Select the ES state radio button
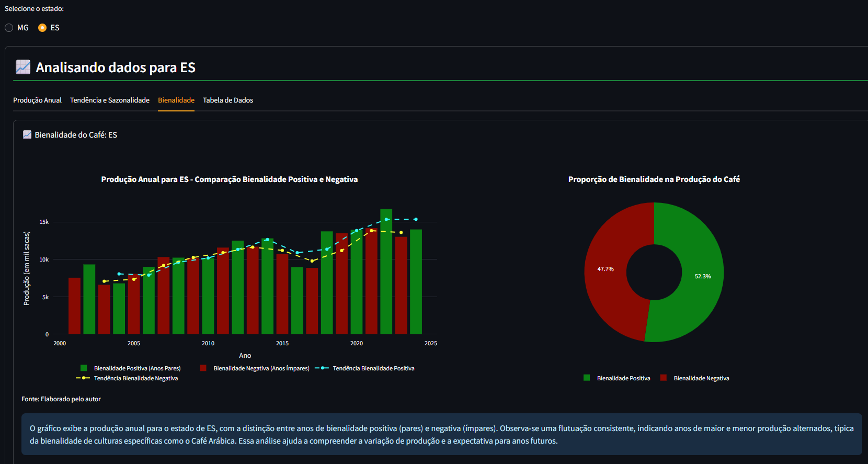This screenshot has height=464, width=868. (42, 28)
